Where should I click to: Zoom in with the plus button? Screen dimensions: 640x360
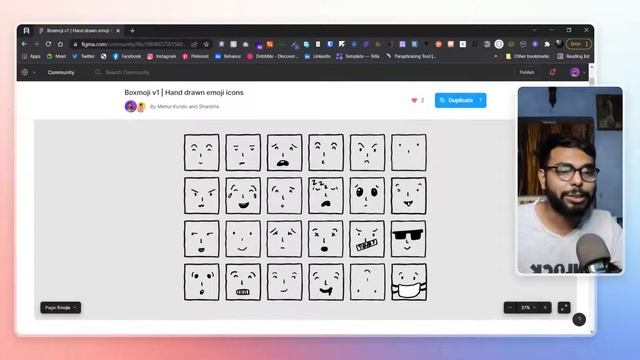(545, 308)
